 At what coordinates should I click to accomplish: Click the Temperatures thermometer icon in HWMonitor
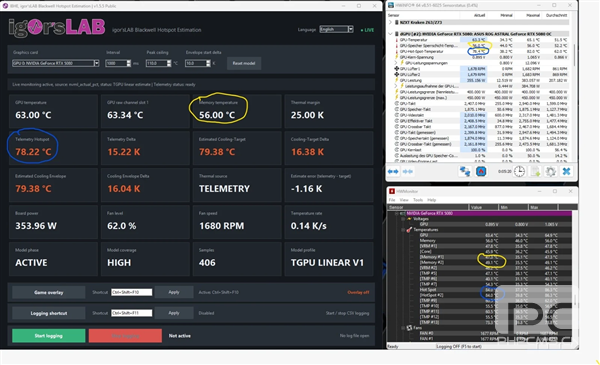click(x=409, y=230)
